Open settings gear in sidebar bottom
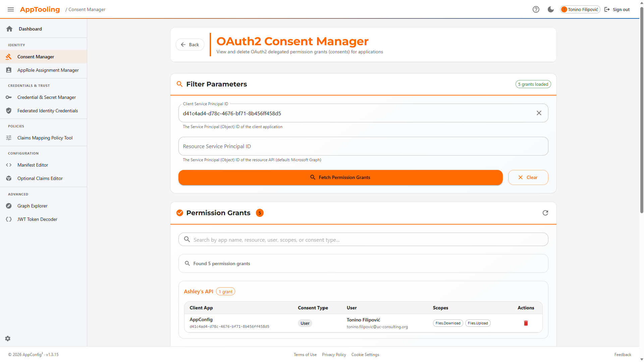 click(8, 339)
